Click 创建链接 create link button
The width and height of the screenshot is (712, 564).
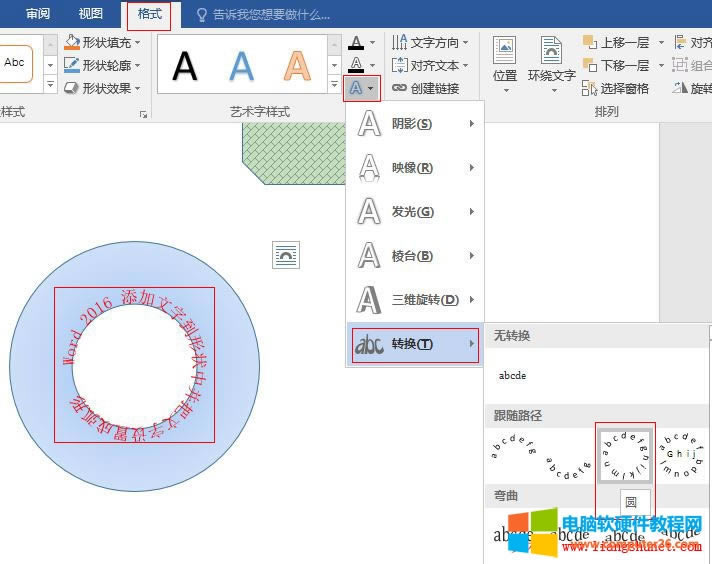425,88
